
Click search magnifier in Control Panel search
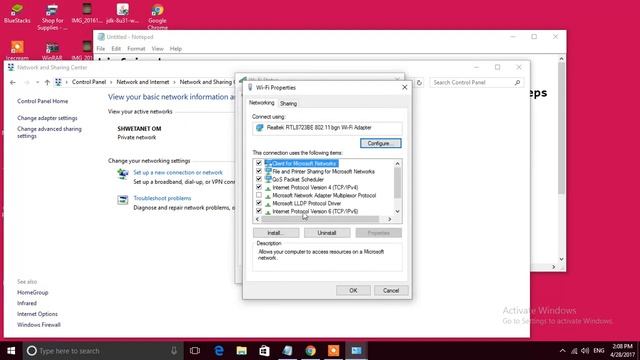pyautogui.click(x=517, y=82)
